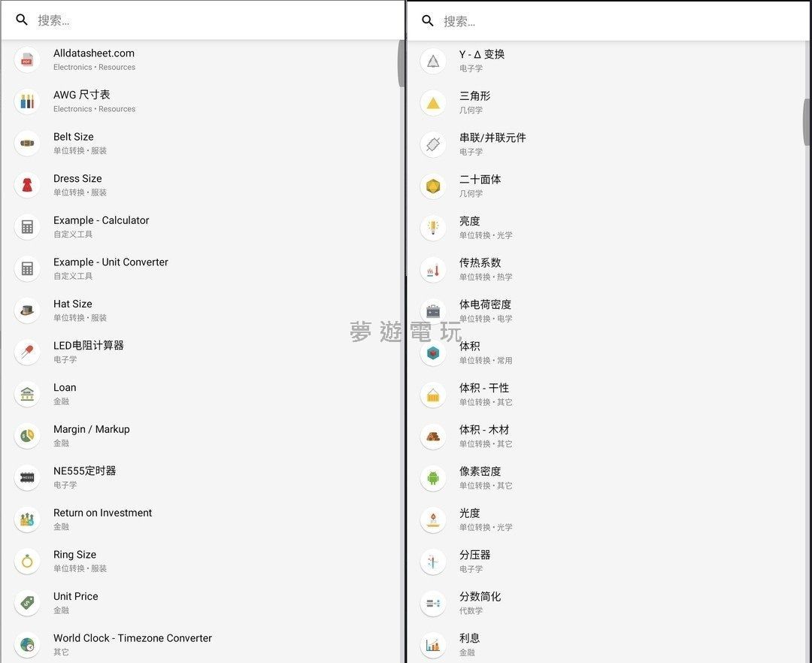Open Example - Calculator custom tool

[101, 226]
